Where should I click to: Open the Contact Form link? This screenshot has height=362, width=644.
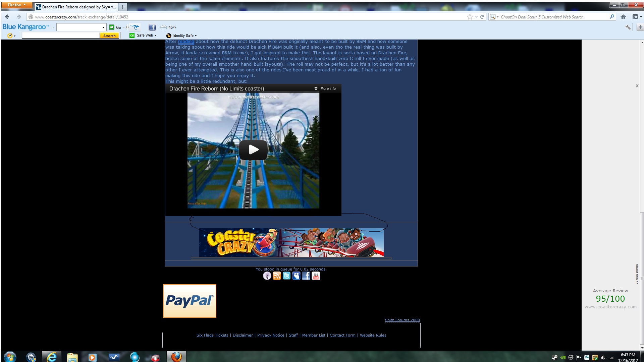(x=342, y=335)
